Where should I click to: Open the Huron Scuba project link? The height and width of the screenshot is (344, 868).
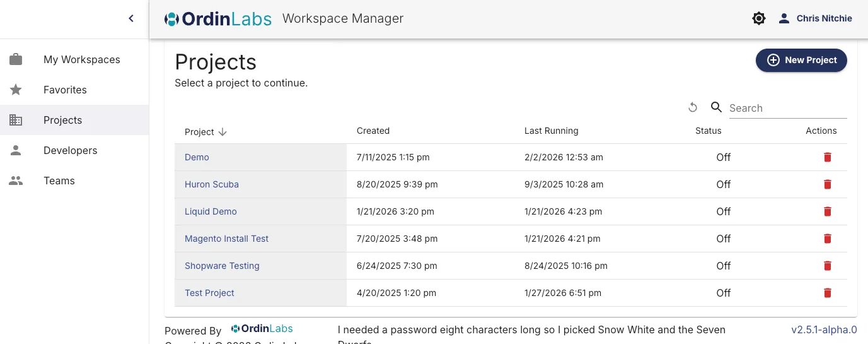pos(212,184)
